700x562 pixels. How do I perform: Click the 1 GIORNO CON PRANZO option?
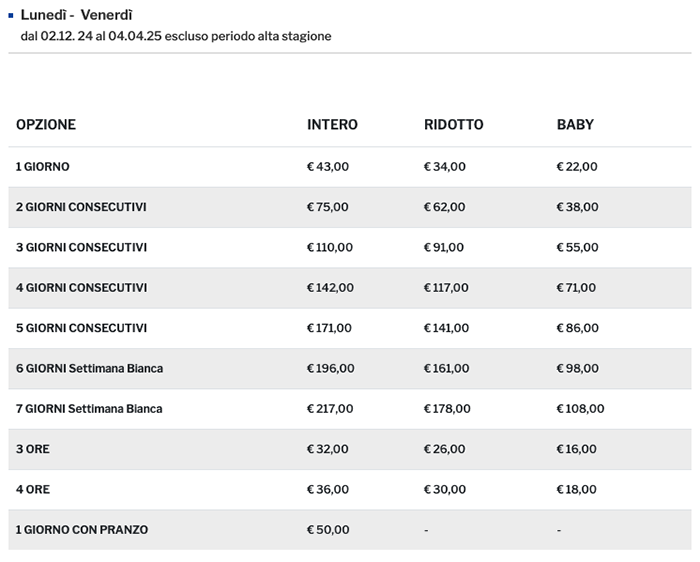[x=82, y=529]
